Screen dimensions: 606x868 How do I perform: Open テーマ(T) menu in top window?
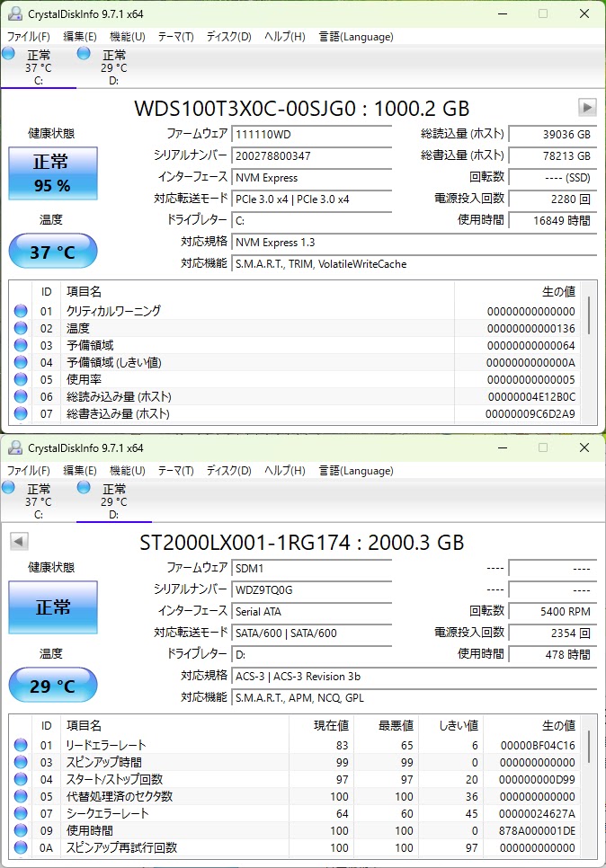click(x=175, y=37)
